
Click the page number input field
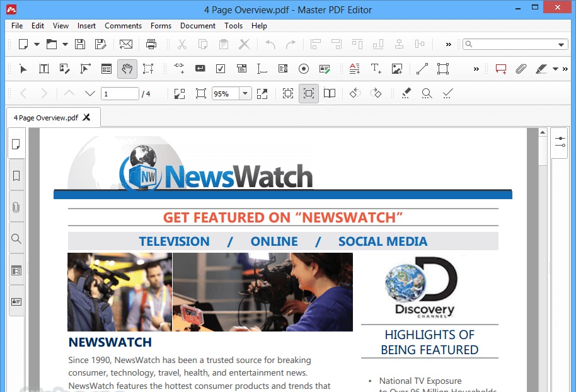120,94
